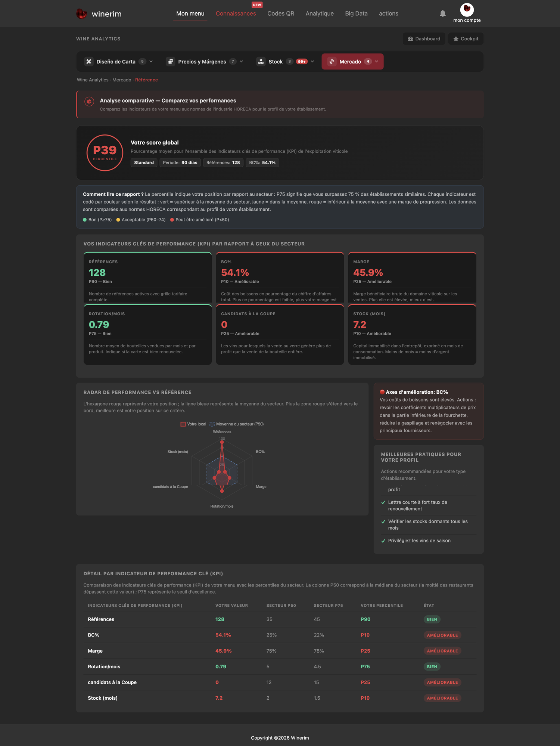560x746 pixels.
Task: Expand the Stock dropdown chevron
Action: point(312,62)
